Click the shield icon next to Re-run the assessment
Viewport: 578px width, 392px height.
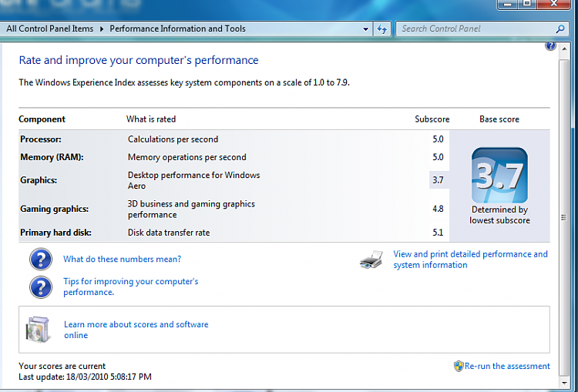(459, 366)
